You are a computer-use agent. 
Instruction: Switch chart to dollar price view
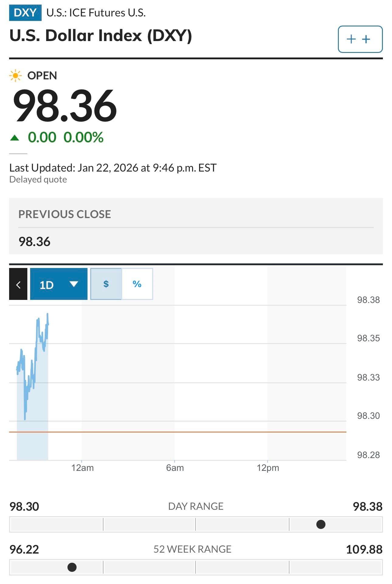point(106,284)
